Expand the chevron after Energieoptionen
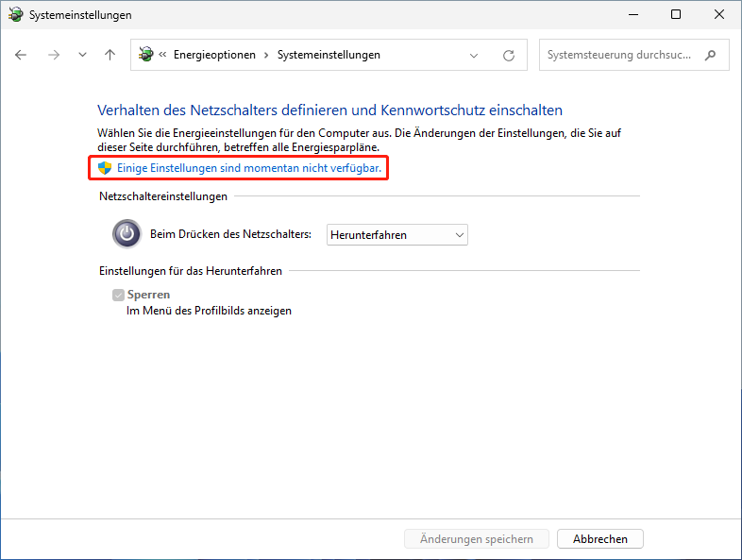This screenshot has width=742, height=560. coord(266,55)
